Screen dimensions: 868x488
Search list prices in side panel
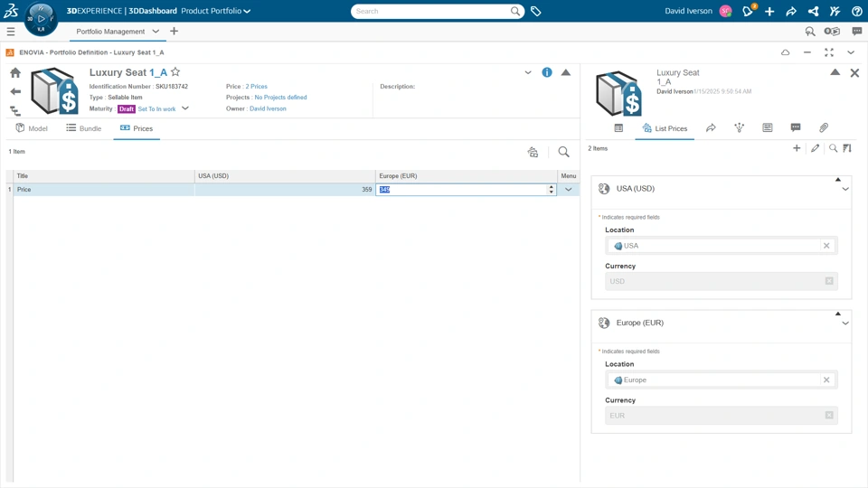833,147
